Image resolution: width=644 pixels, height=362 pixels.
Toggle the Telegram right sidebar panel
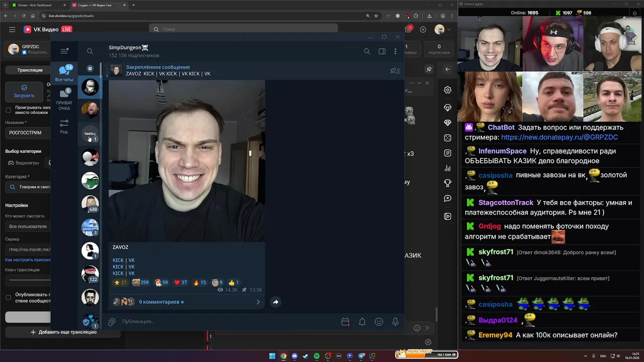382,51
